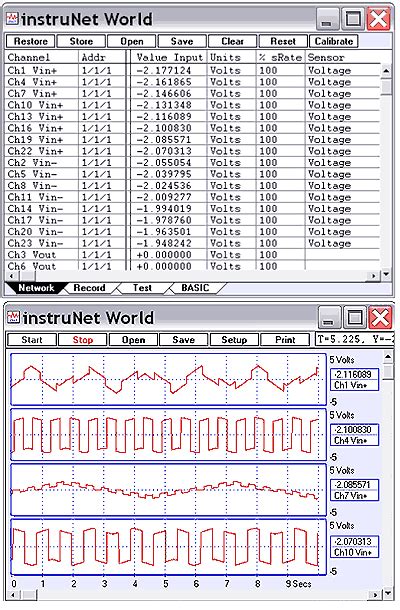
Task: Click the down arrow of the network table's vertical scrollbar
Action: coord(386,274)
